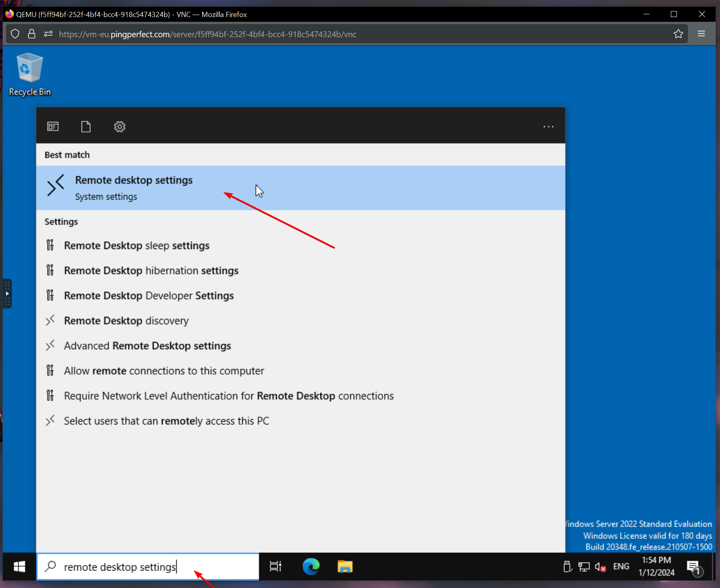Expand the noVNC side control panel handle
This screenshot has width=720, height=588.
coord(7,293)
